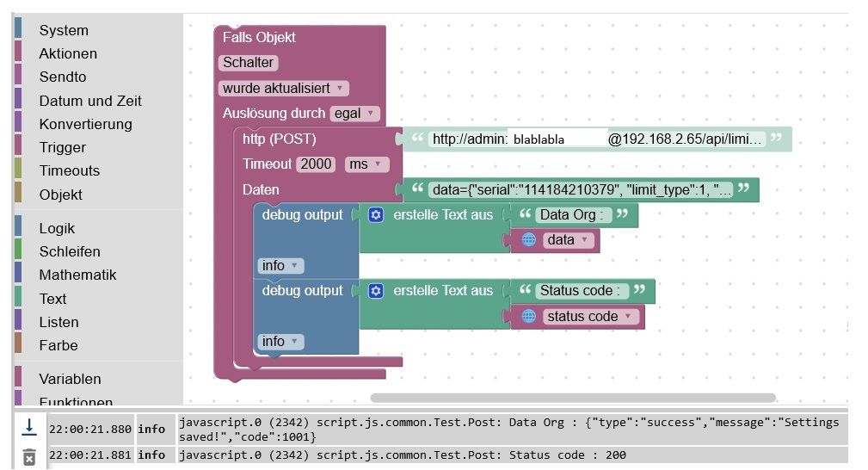
Task: Open the Trigger block category
Action: [x=63, y=147]
